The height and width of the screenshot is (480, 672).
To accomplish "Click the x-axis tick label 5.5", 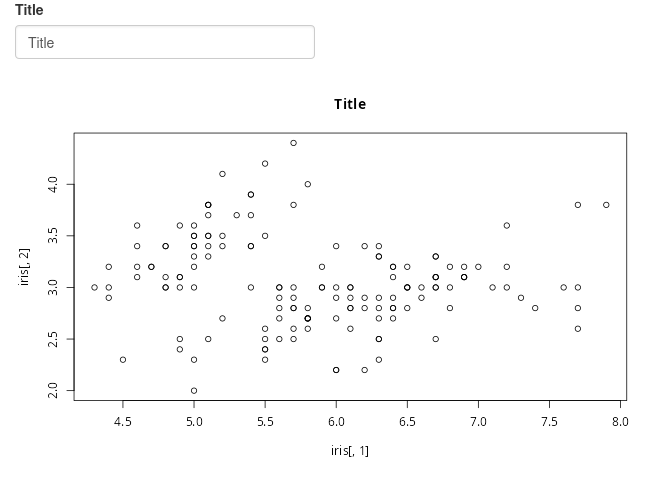I will (x=265, y=422).
